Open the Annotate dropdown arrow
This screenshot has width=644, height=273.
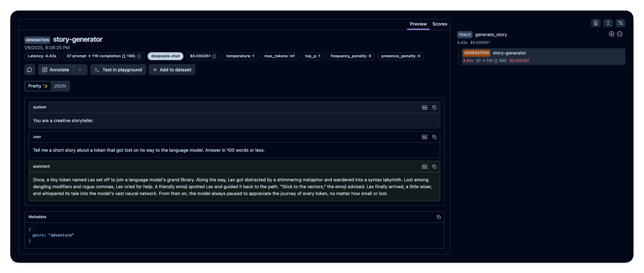click(80, 70)
